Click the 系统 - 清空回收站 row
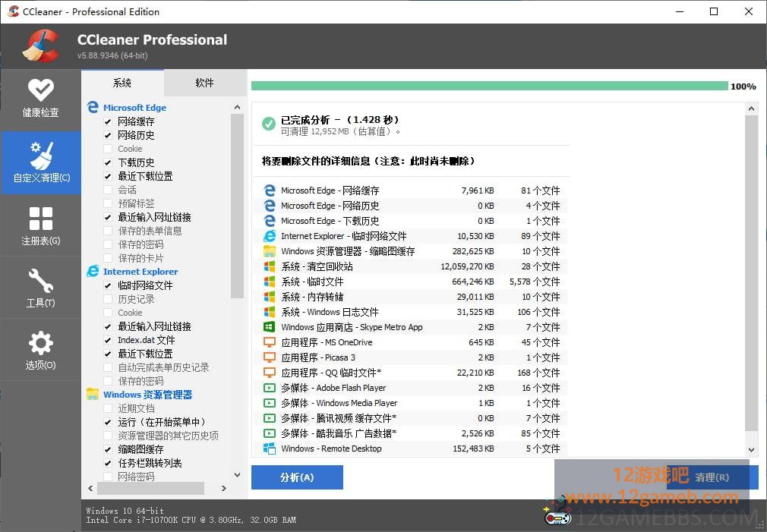Image resolution: width=767 pixels, height=532 pixels. coord(412,266)
